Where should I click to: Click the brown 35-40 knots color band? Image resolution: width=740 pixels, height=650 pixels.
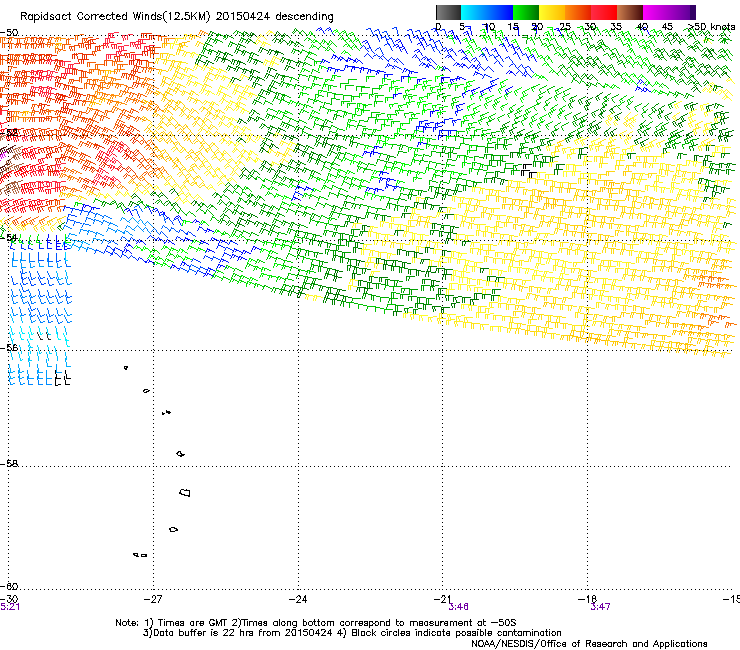point(630,12)
